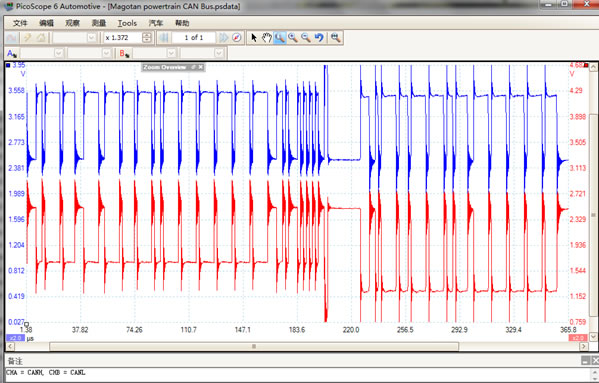Select the window zoom magnifier tool
This screenshot has height=383, width=599.
[280, 37]
